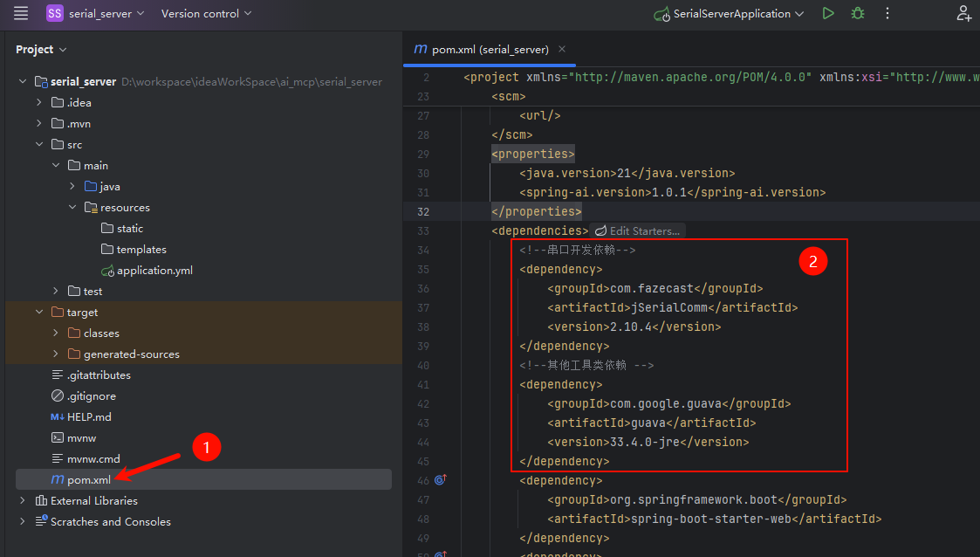The image size is (980, 557).
Task: Click version 2.10.4 line
Action: (634, 327)
